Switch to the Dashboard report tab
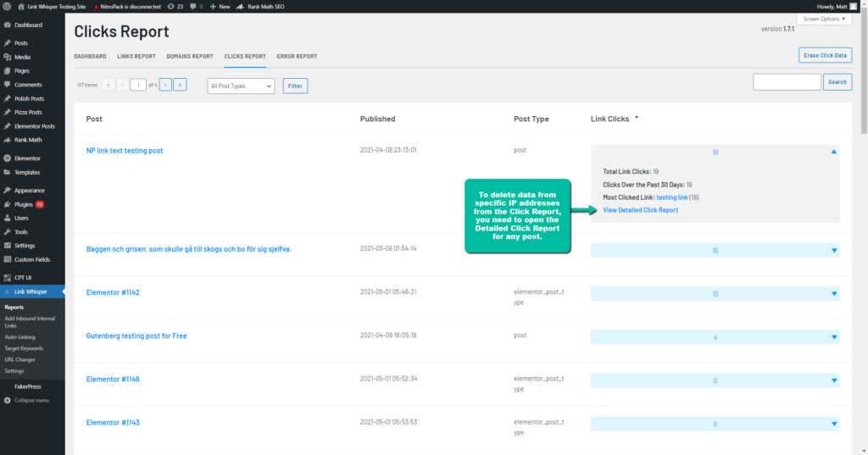This screenshot has height=455, width=868. coord(90,57)
